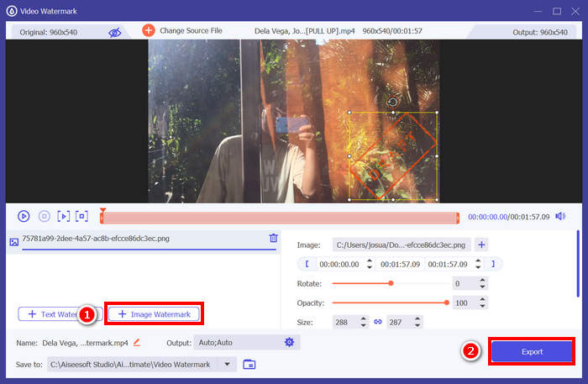The height and width of the screenshot is (384, 588).
Task: Click the Export button
Action: pos(532,351)
